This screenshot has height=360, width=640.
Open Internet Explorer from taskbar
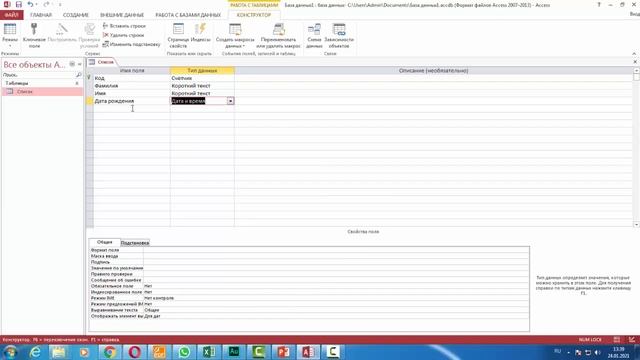pos(35,352)
